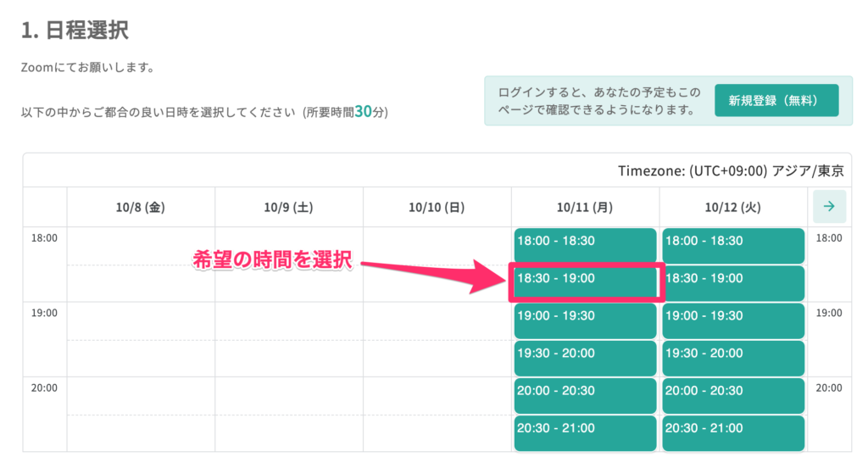Choose 20:30 - 21:00 slot on 10/12

(733, 432)
